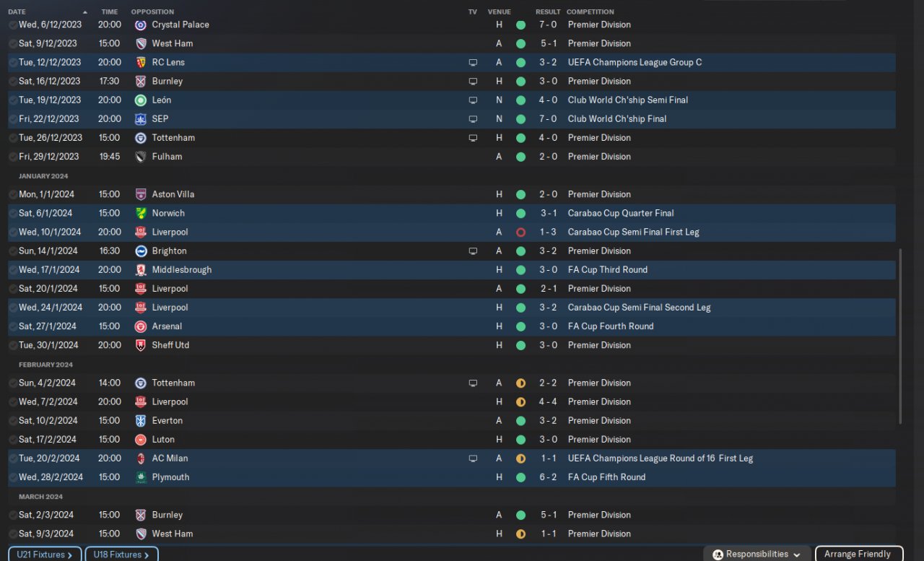This screenshot has height=561, width=924.
Task: Click the Norwich club crest
Action: [141, 214]
